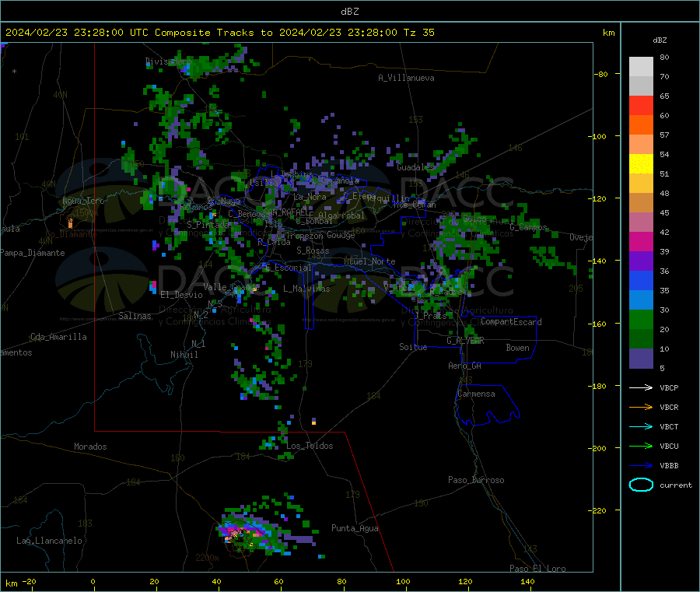
Task: Click the Algarrobal map label
Action: click(341, 215)
